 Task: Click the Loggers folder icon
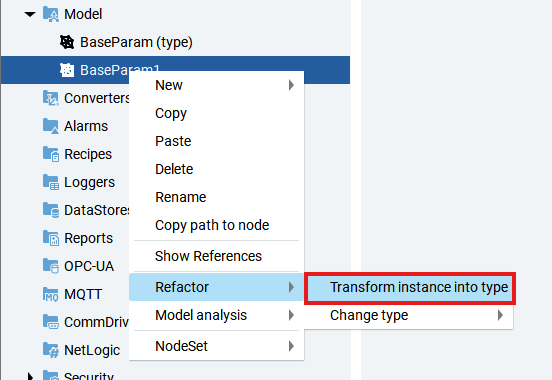[x=51, y=182]
